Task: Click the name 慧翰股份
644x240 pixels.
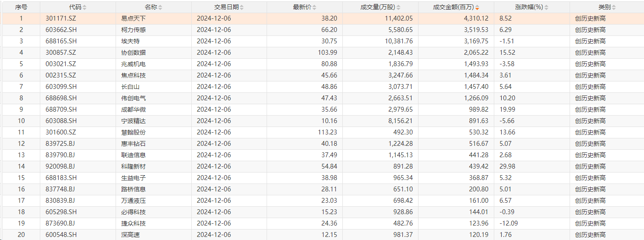Action: pyautogui.click(x=134, y=132)
